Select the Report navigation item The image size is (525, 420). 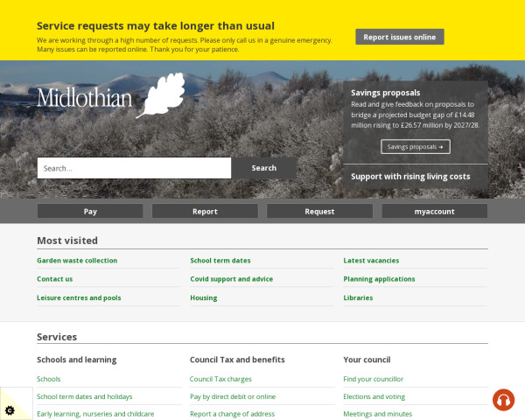tap(205, 211)
